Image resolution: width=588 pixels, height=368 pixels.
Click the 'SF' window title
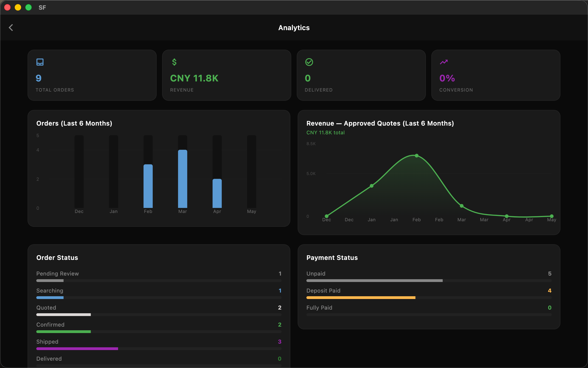[x=42, y=8]
